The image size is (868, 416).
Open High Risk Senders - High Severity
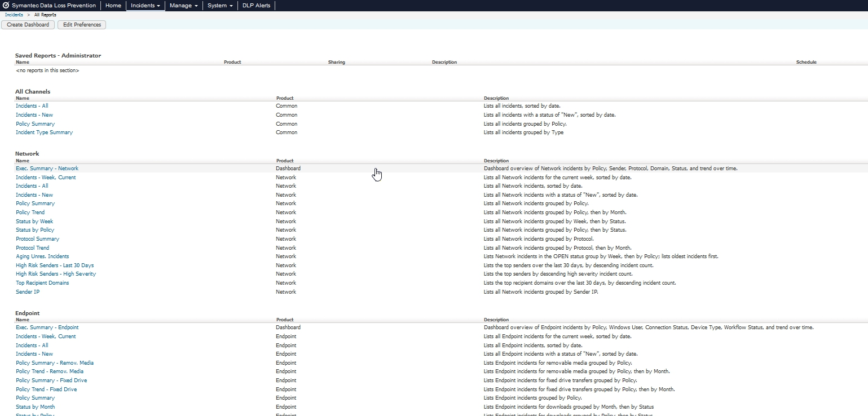[56, 274]
